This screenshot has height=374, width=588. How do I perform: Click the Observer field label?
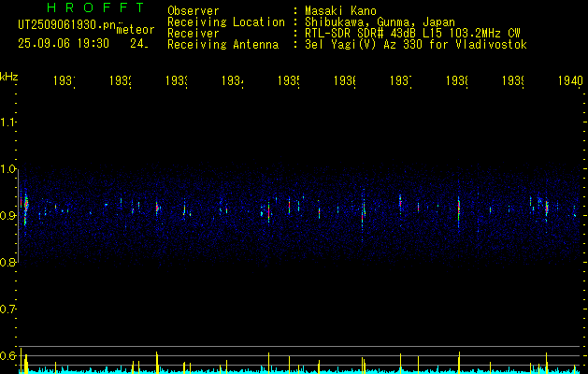[194, 11]
